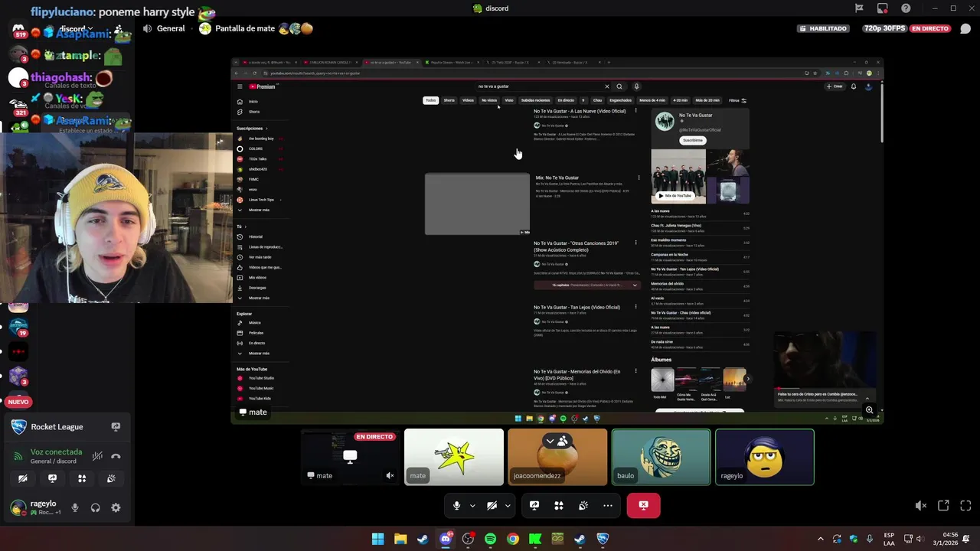Open Discord help from title bar
The image size is (980, 551).
[x=906, y=8]
